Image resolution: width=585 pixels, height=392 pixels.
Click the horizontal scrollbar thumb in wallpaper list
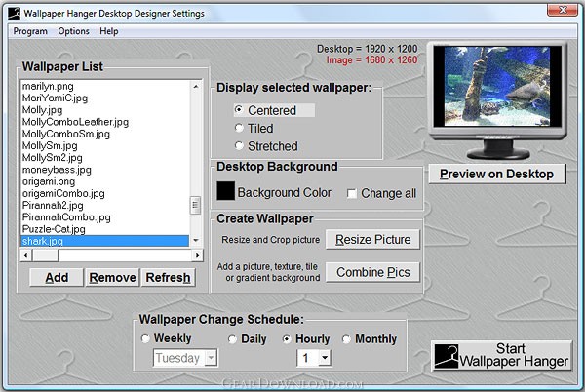pyautogui.click(x=45, y=255)
